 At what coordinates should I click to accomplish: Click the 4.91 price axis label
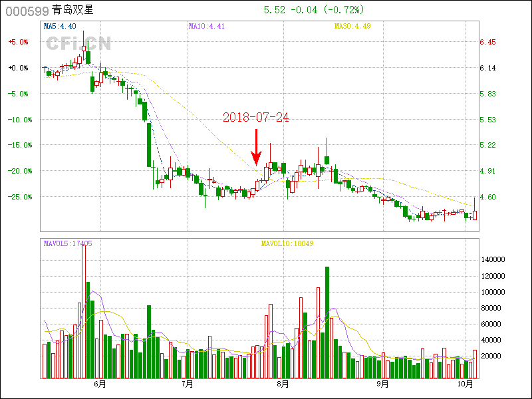(x=487, y=171)
